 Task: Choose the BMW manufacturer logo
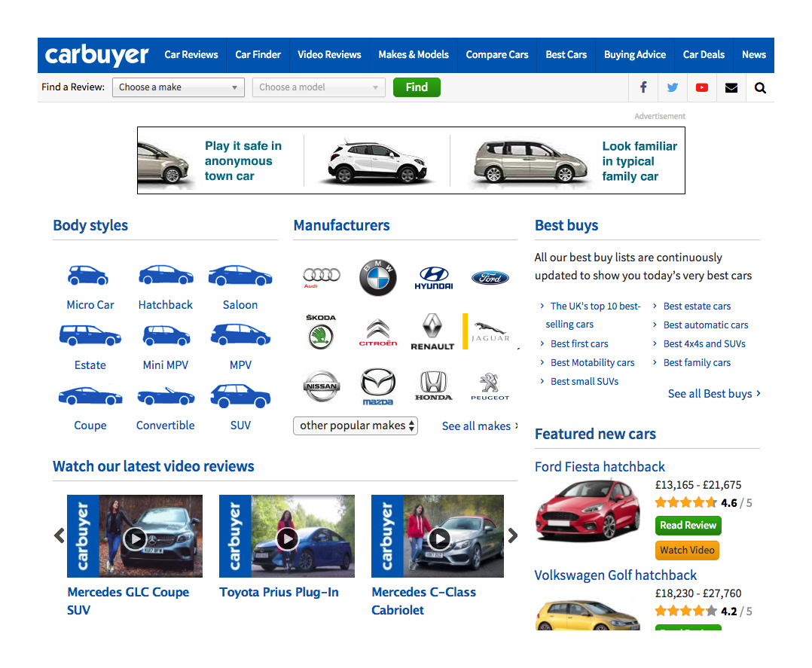point(377,278)
